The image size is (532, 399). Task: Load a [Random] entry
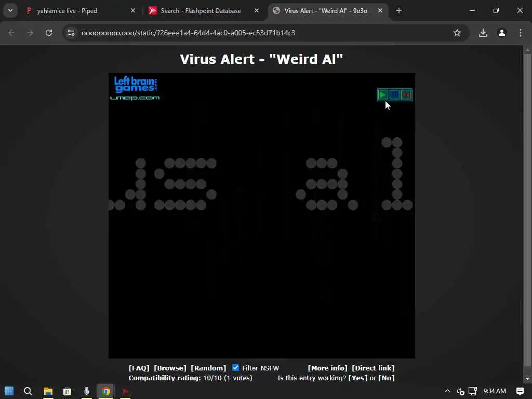point(208,368)
